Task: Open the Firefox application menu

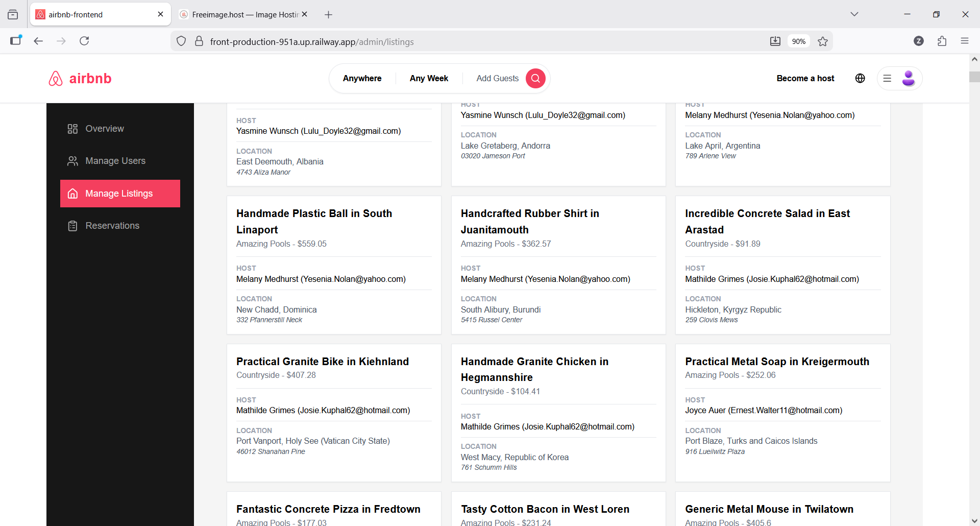Action: click(965, 41)
